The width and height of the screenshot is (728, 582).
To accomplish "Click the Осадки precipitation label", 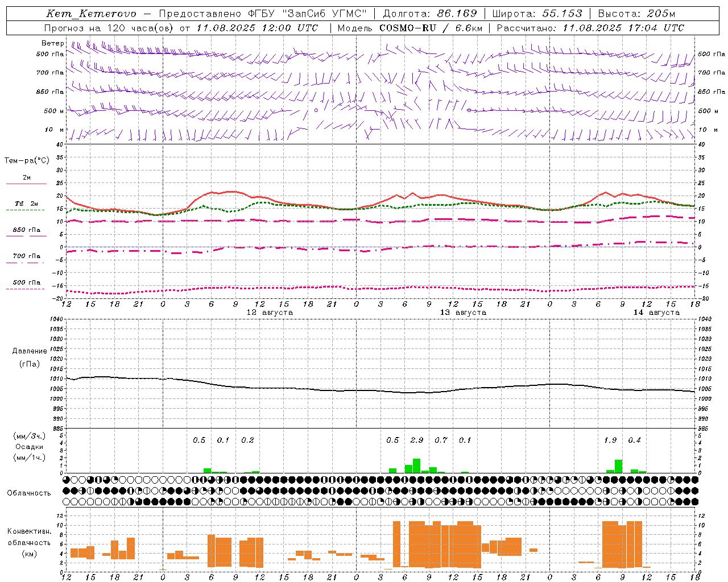I will 30,447.
